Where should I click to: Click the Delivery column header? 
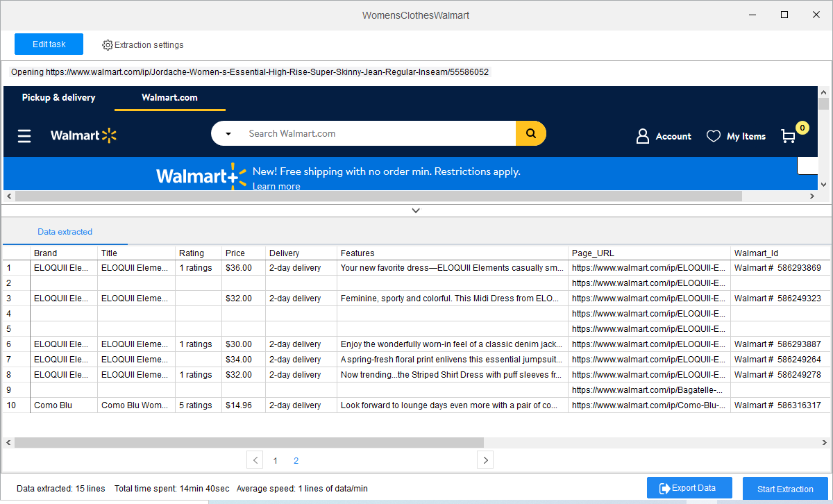point(301,253)
